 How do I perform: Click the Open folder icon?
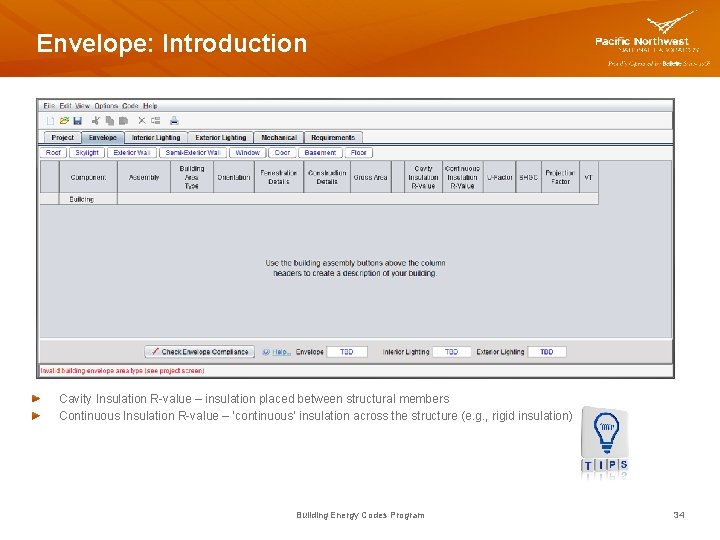(x=64, y=121)
